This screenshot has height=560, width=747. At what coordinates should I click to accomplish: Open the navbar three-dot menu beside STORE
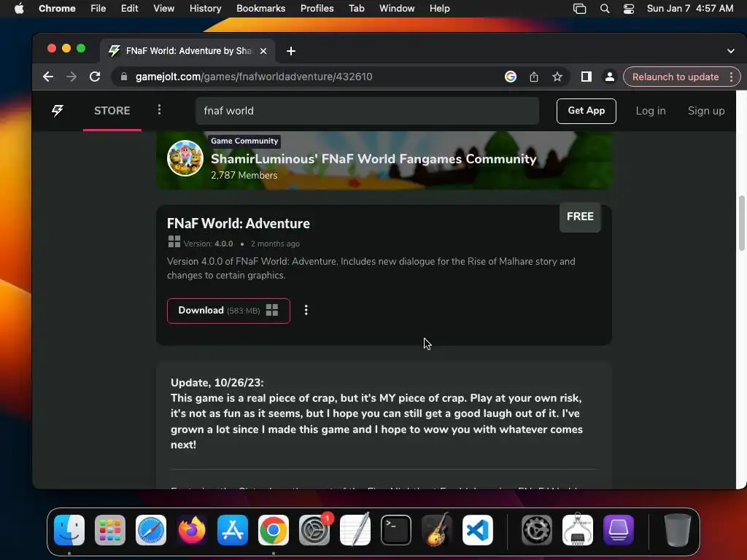pyautogui.click(x=159, y=110)
